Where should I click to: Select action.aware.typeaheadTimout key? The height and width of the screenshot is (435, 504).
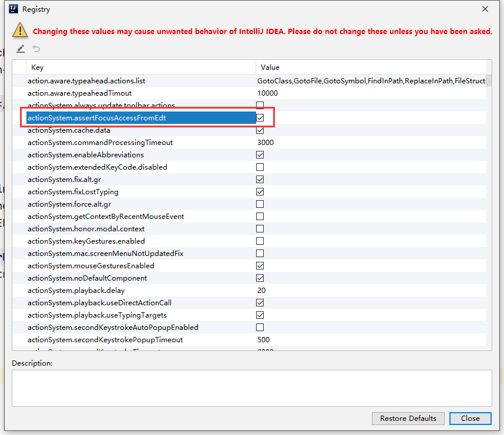coord(80,93)
